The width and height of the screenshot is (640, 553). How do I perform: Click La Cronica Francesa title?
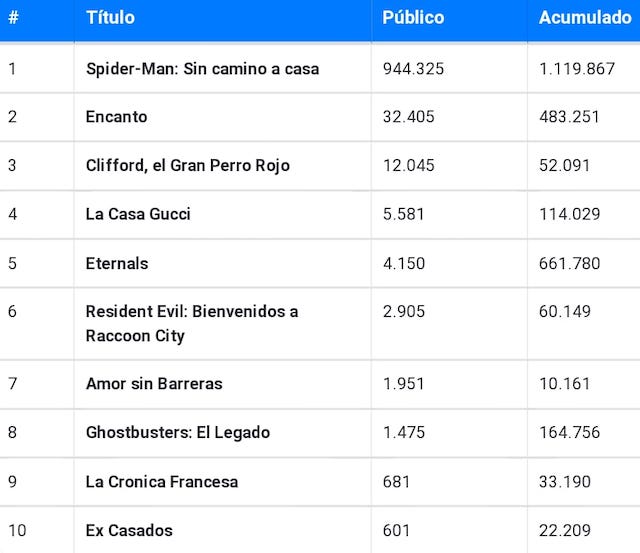tap(162, 482)
